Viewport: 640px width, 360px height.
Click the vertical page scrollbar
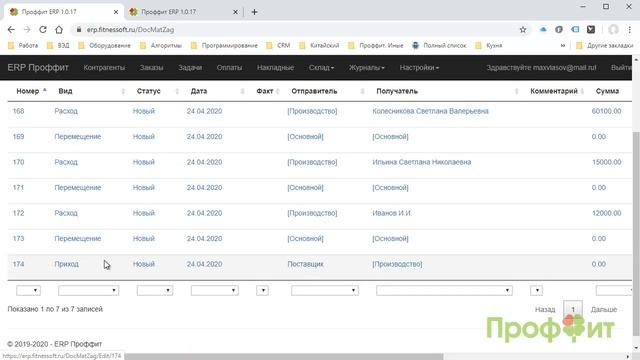636,233
